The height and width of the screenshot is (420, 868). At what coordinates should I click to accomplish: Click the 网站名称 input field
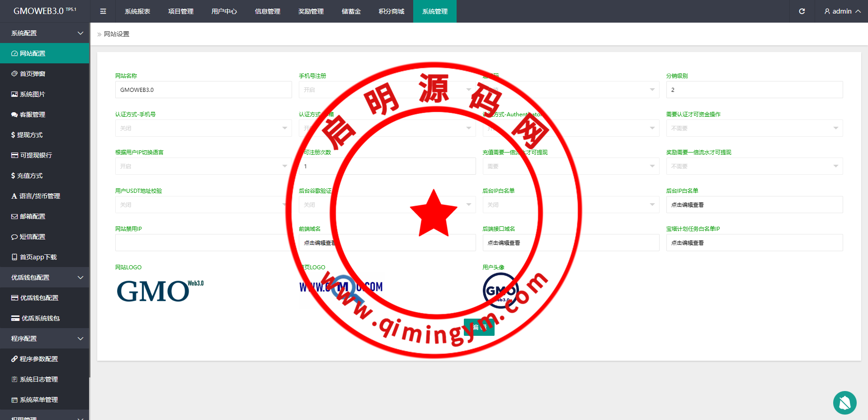(203, 90)
